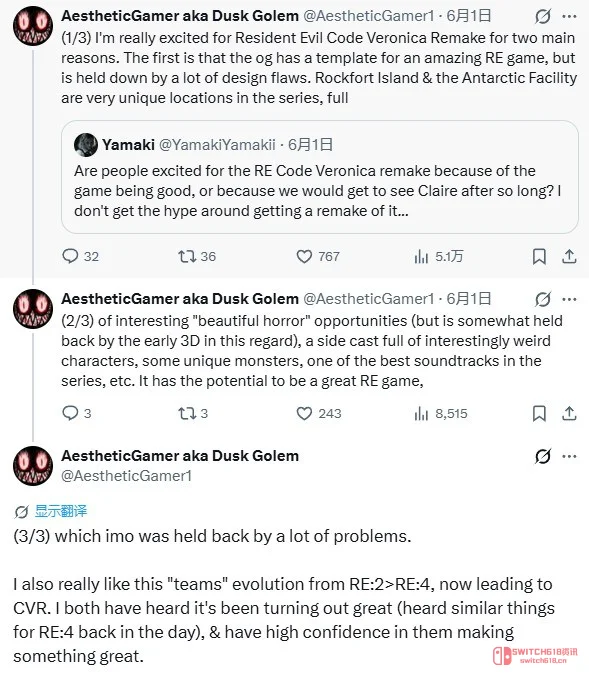This screenshot has height=675, width=589.
Task: Bookmark the (2/3) tweet
Action: coord(539,413)
